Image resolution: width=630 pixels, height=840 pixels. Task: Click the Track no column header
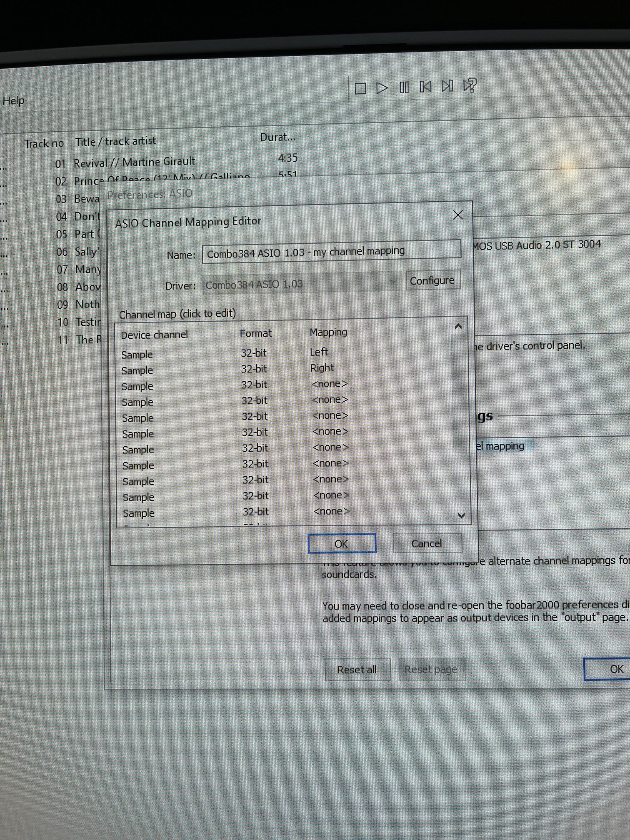coord(44,144)
